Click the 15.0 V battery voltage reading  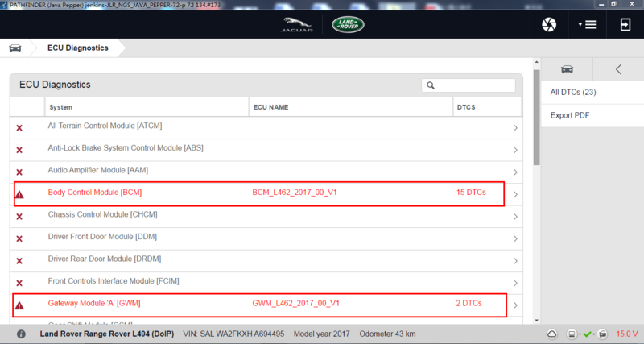(627, 334)
